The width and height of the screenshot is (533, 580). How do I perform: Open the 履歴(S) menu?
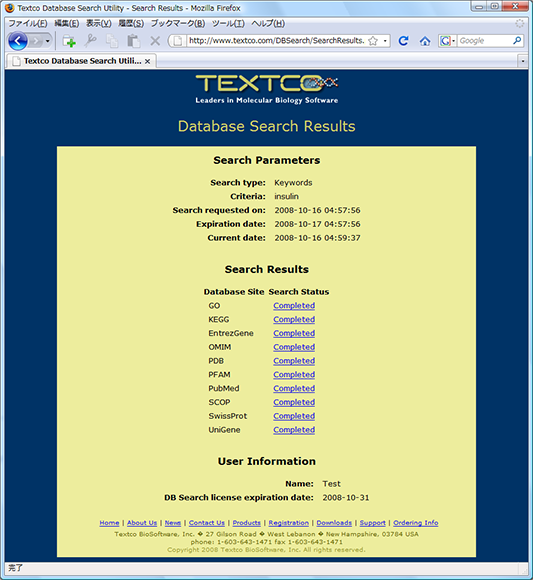click(131, 23)
